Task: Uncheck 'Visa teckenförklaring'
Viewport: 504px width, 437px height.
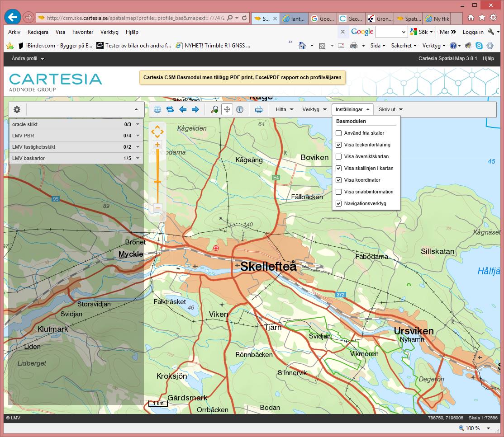Action: [x=338, y=145]
